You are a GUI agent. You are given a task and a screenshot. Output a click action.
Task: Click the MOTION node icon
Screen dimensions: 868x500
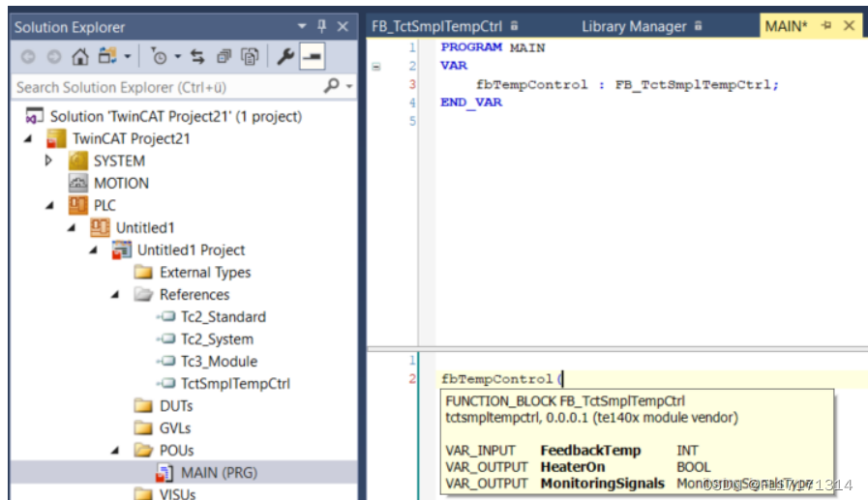(x=78, y=183)
